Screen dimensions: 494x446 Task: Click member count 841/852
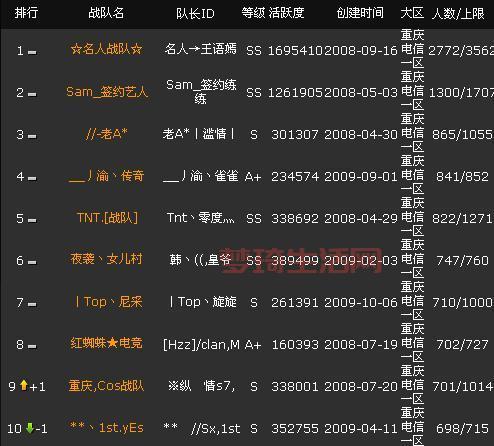pyautogui.click(x=462, y=177)
